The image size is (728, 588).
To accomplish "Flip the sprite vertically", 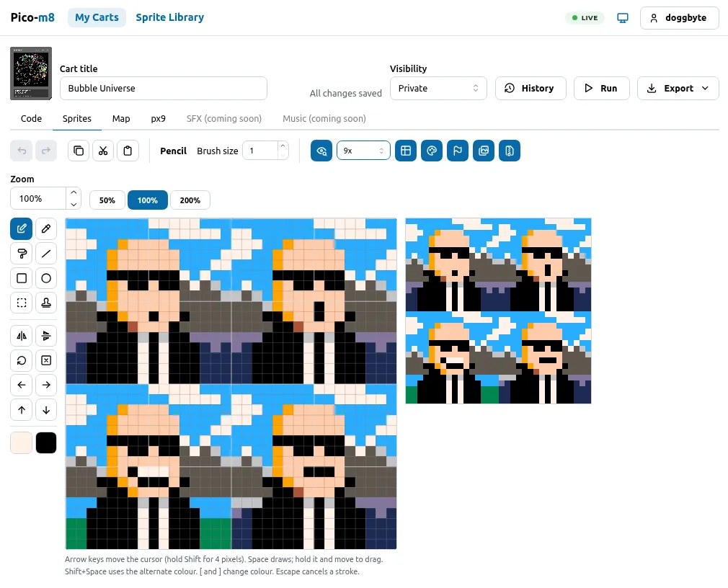I will [x=46, y=336].
